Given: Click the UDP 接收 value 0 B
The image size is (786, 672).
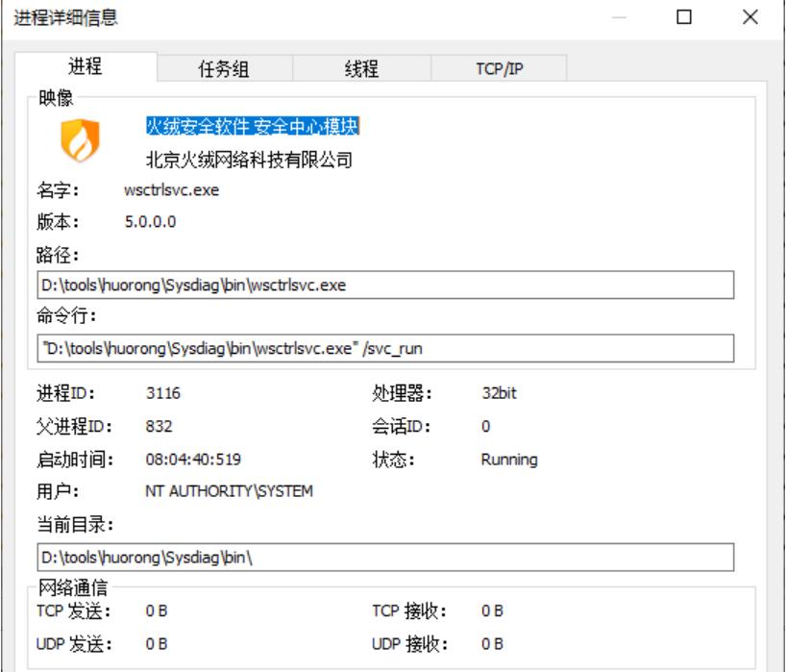Looking at the screenshot, I should (492, 644).
